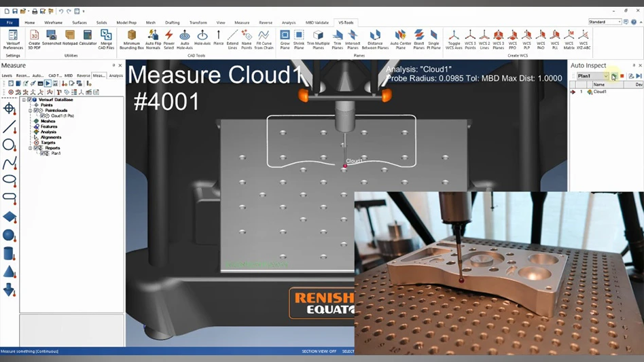Open the Analysis ribbon tab
The image size is (644, 362).
tap(288, 22)
